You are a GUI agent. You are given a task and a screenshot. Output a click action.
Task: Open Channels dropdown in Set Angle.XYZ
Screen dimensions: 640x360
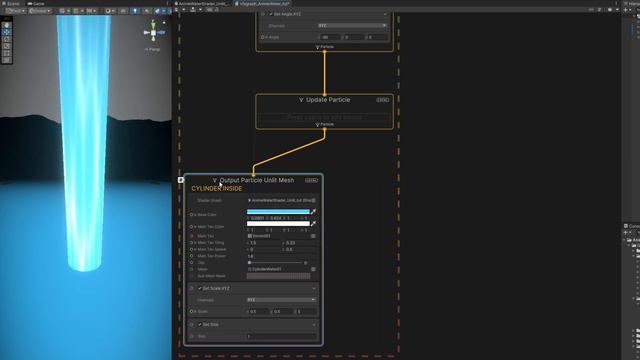(x=352, y=25)
